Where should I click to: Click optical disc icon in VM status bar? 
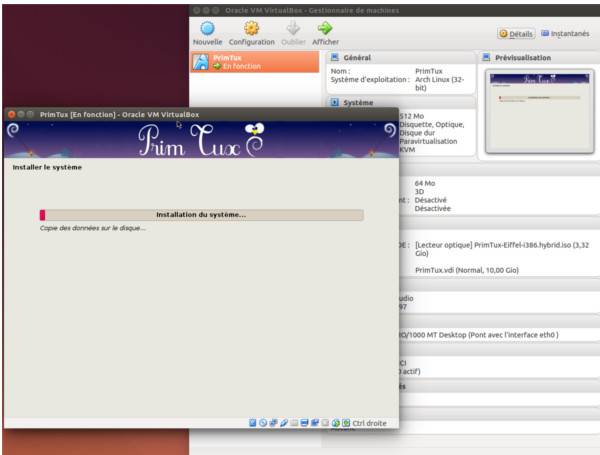[263, 423]
